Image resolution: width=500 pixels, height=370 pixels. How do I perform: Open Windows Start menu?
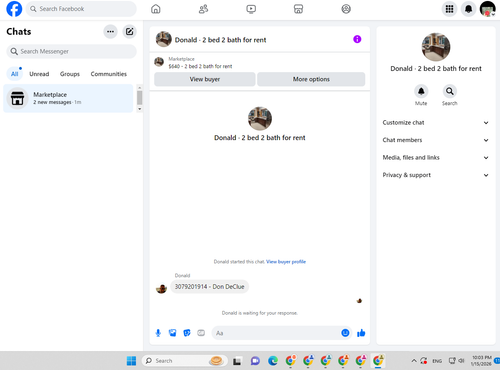131,361
